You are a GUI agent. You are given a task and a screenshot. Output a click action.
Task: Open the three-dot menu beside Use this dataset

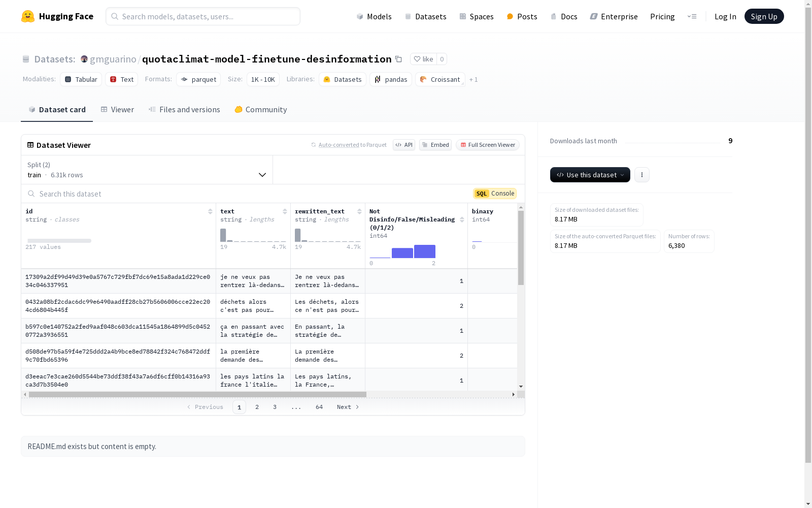pyautogui.click(x=641, y=175)
